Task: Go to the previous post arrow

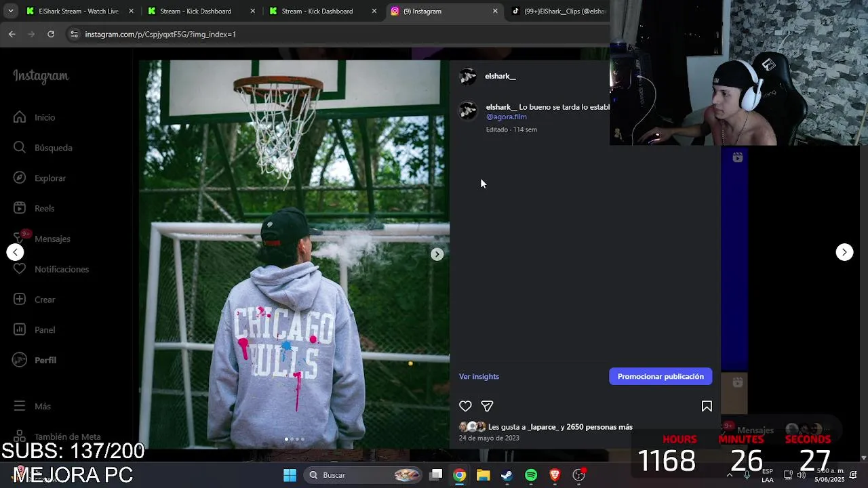Action: click(x=15, y=252)
